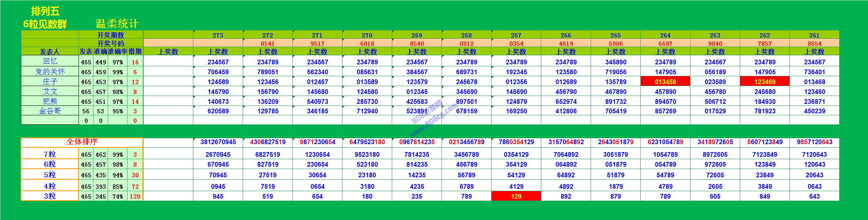Viewport: 868px width, 220px height.
Task: Select the cell containing 3812670945
Action: pyautogui.click(x=218, y=142)
